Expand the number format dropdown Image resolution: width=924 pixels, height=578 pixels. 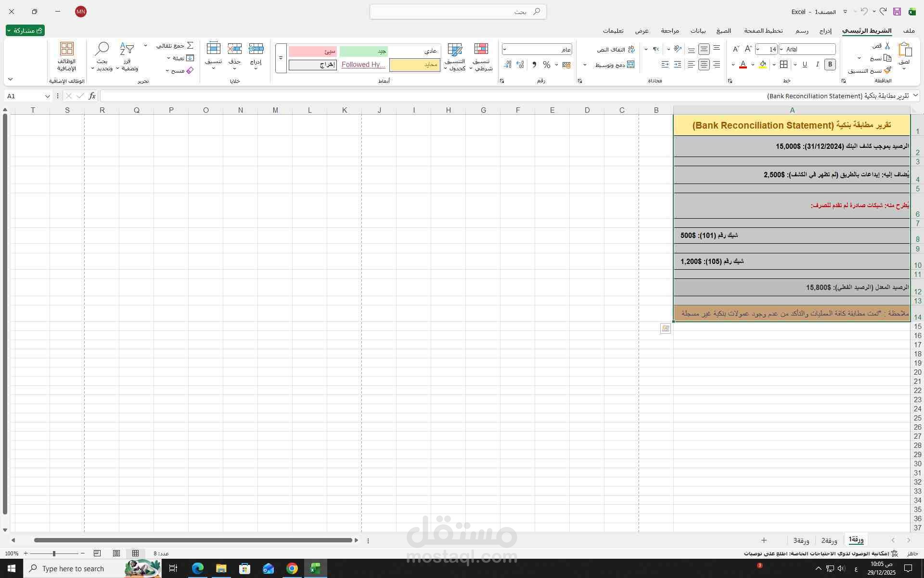[x=504, y=49]
